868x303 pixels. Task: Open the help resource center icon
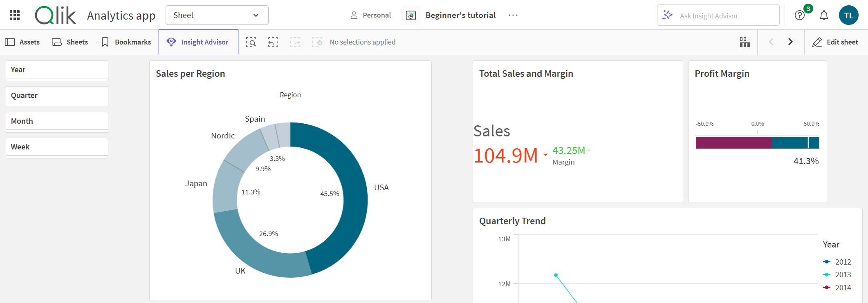[x=800, y=16]
